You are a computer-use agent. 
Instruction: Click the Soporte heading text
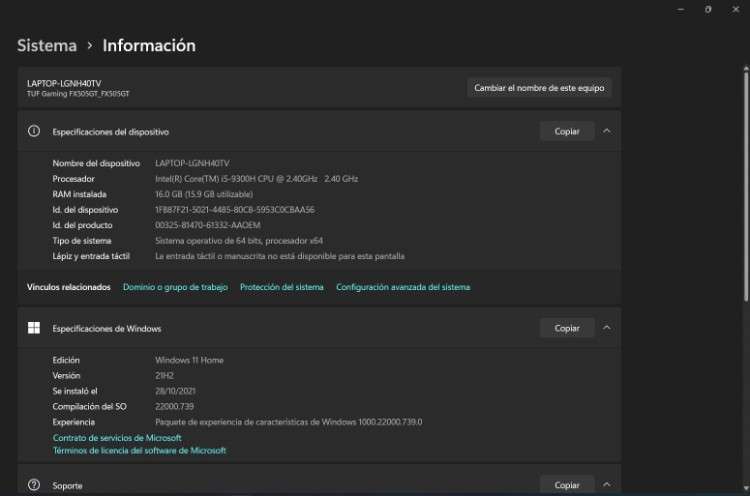coord(67,485)
